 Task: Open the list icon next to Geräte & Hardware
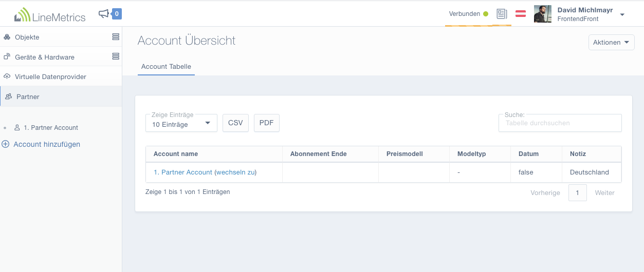tap(116, 56)
